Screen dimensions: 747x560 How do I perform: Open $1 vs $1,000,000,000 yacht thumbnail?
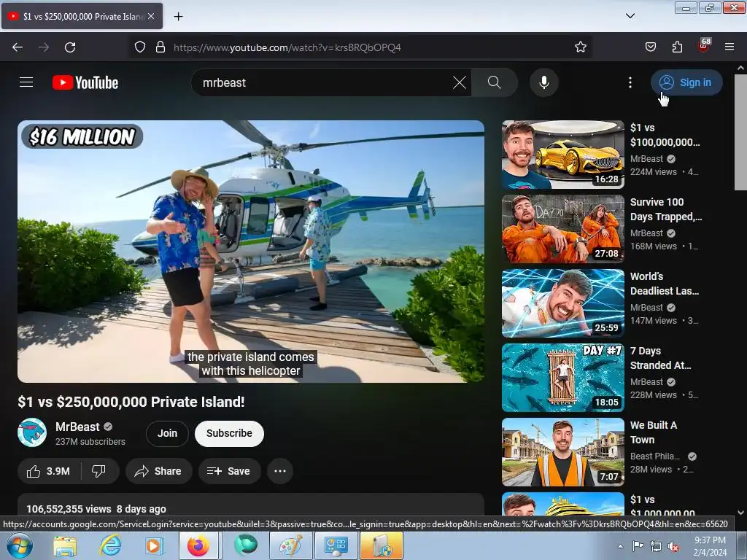(x=563, y=505)
